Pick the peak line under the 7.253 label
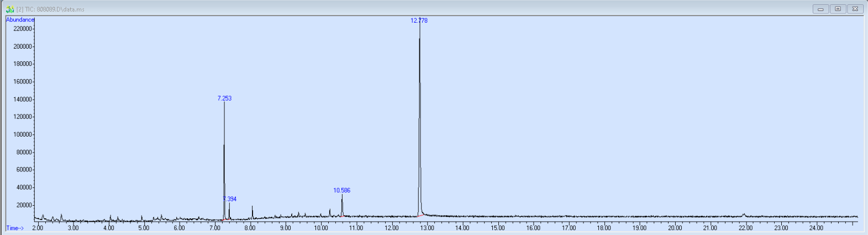 [x=224, y=160]
